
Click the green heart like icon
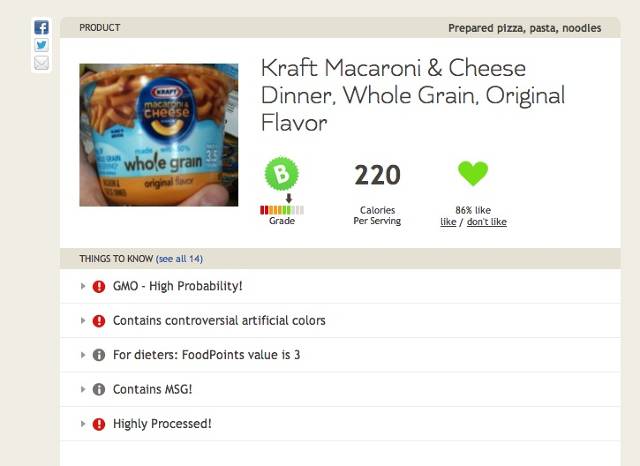click(x=473, y=173)
